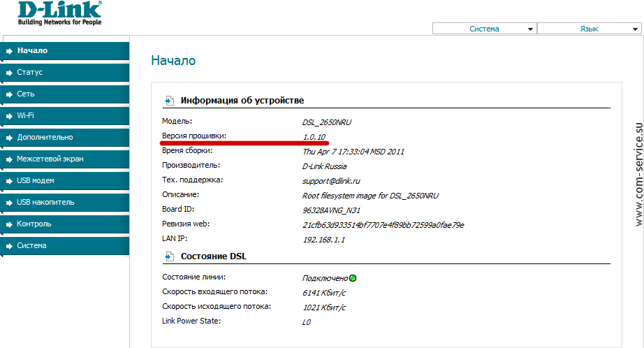Click the 6141 Кбит/с downstream speed
Viewport: 644px width, 348px height.
[324, 293]
